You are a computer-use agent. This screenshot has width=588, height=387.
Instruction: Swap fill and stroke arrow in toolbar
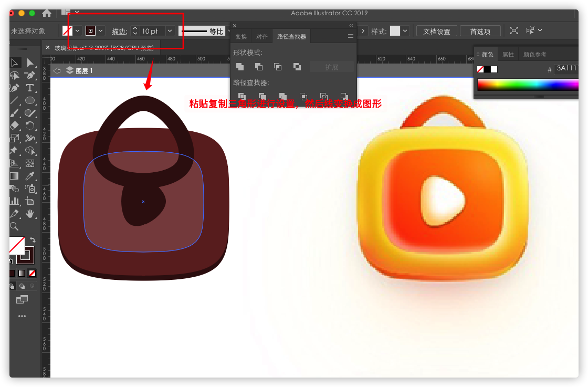(33, 240)
